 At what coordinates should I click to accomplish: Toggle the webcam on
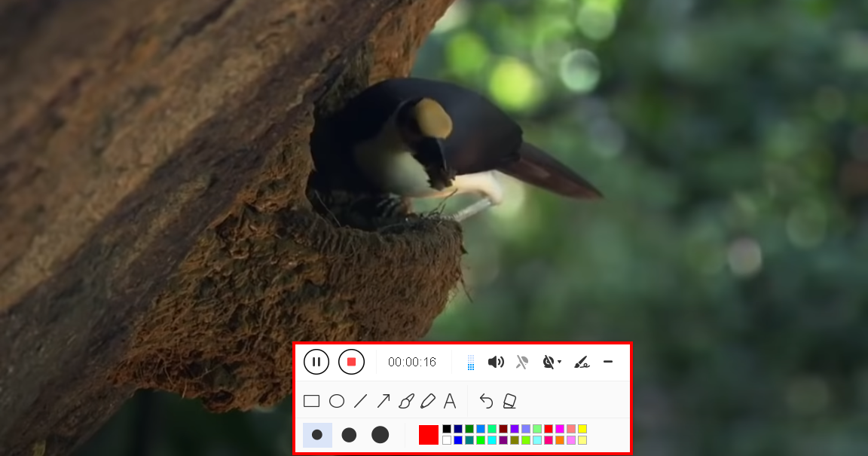549,362
